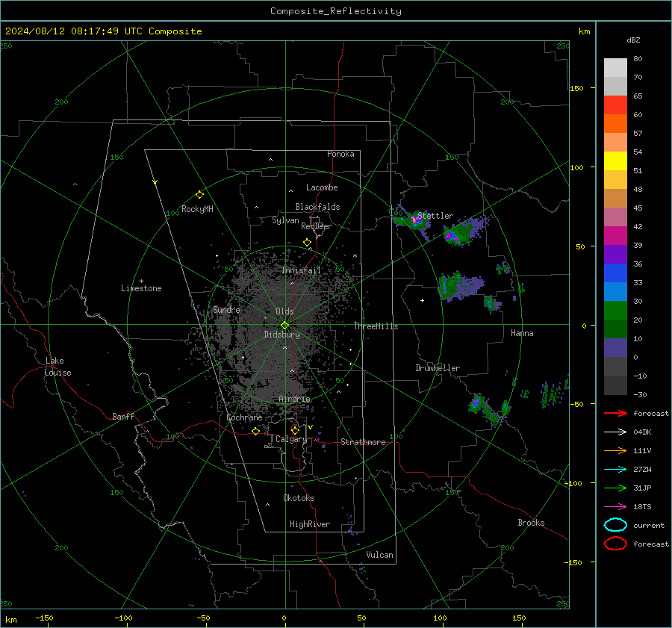Viewport: 672px width, 628px height.
Task: Click the Limestone label
Action: (x=141, y=288)
